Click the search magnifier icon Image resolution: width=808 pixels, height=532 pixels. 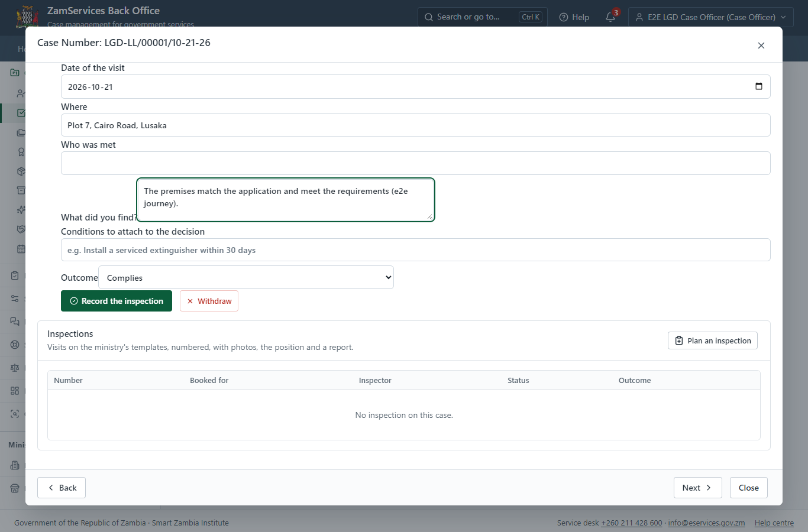pos(429,17)
